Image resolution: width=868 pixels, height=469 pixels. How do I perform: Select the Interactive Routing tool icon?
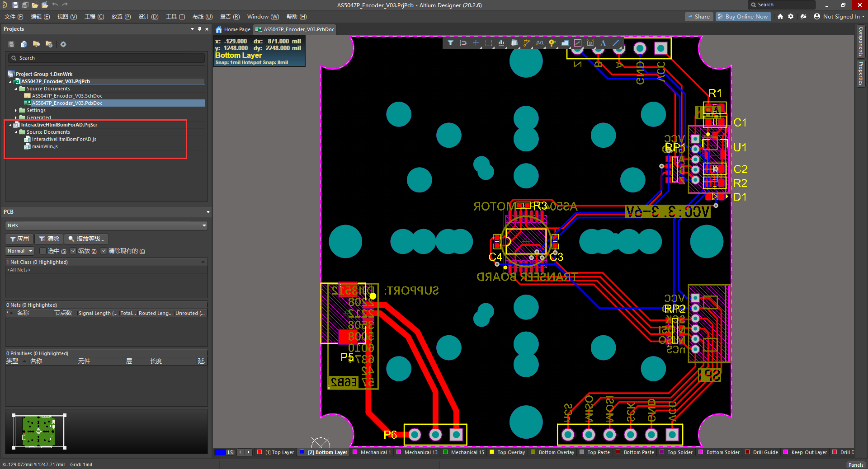[527, 43]
